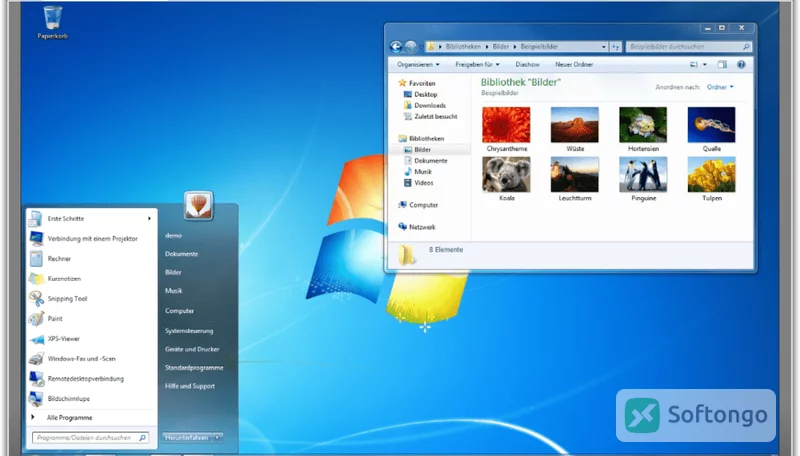Launch the Rechner calculator icon
Screen dimensions: 800x456
tap(36, 259)
